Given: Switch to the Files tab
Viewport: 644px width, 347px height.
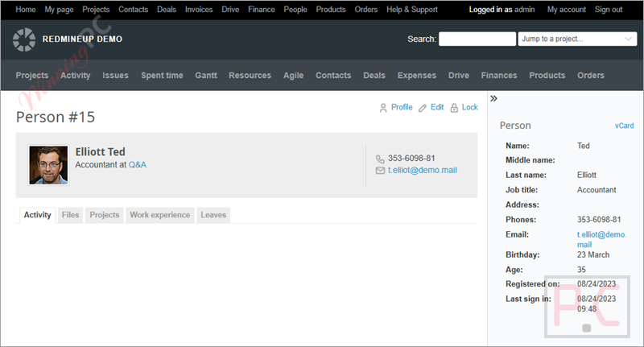Looking at the screenshot, I should click(x=70, y=215).
